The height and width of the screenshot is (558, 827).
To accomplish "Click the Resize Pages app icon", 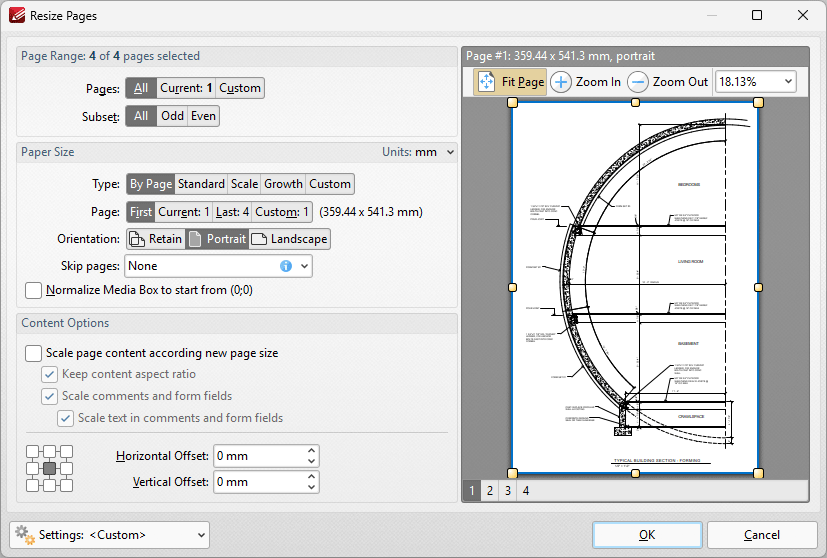I will click(17, 15).
